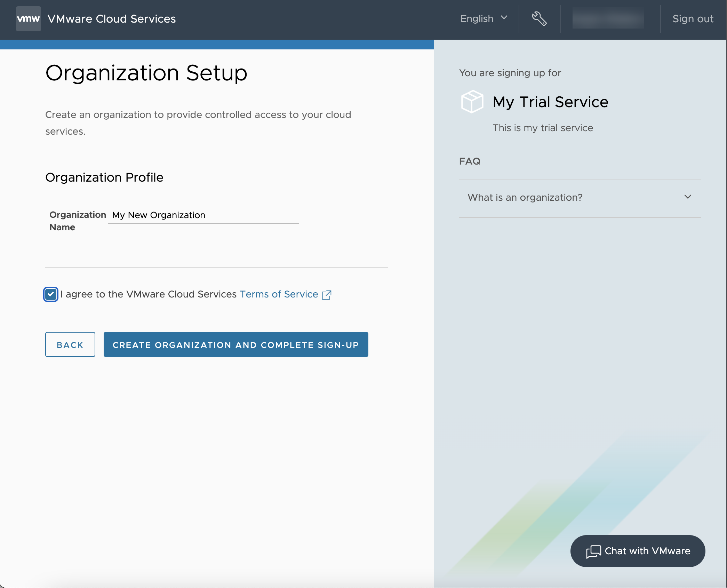Collapse the What is an organization answer
727x588 pixels.
pyautogui.click(x=688, y=197)
